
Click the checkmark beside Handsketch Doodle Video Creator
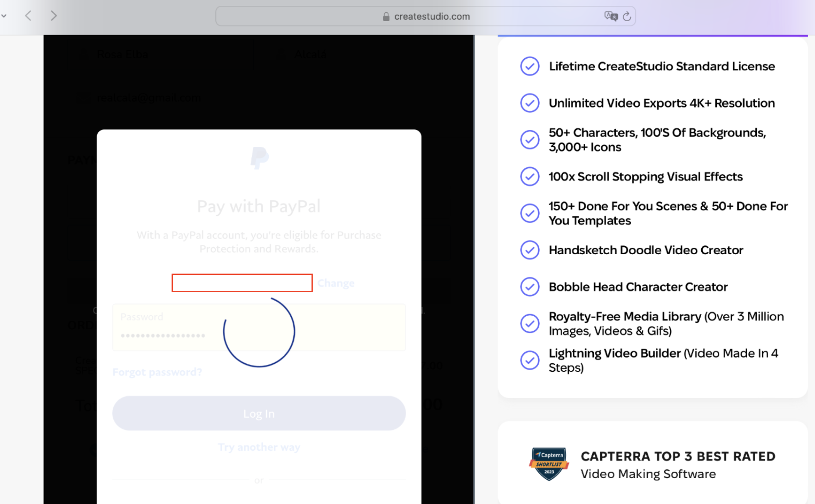[530, 250]
